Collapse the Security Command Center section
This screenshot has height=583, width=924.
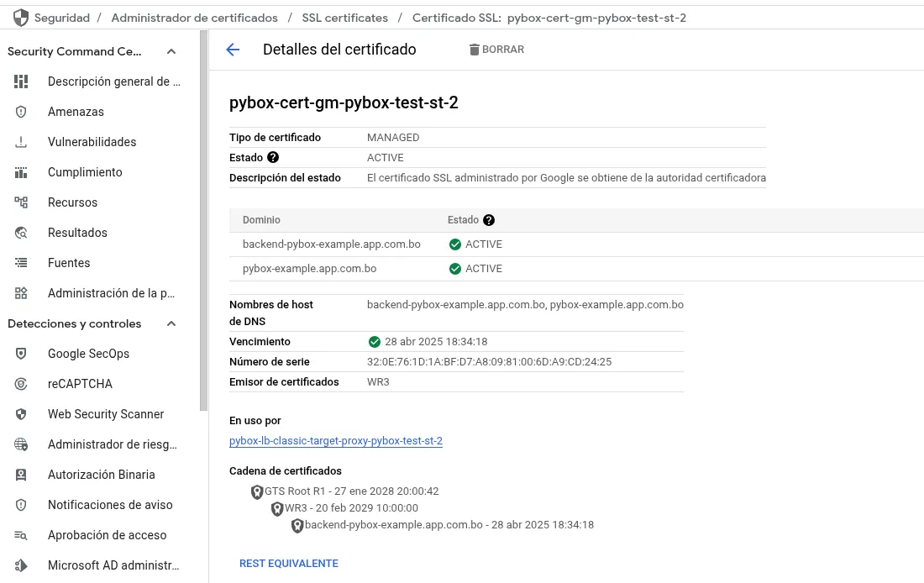pyautogui.click(x=171, y=51)
